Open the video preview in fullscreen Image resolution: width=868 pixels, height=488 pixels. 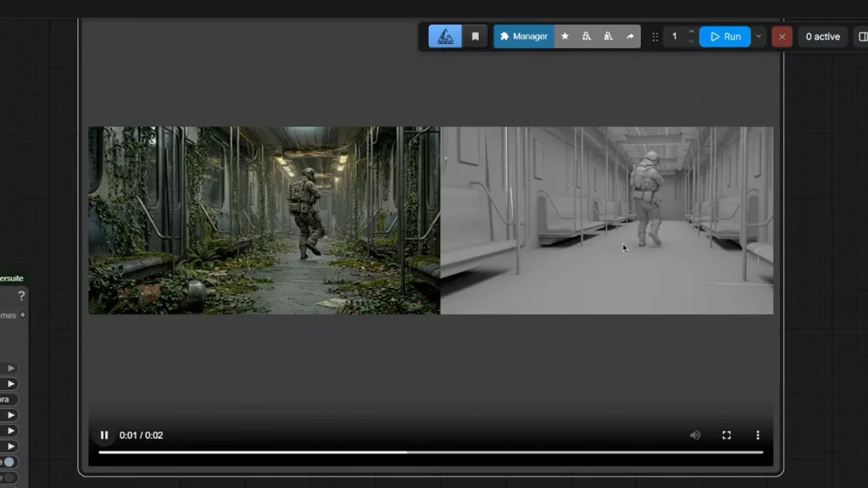point(726,435)
